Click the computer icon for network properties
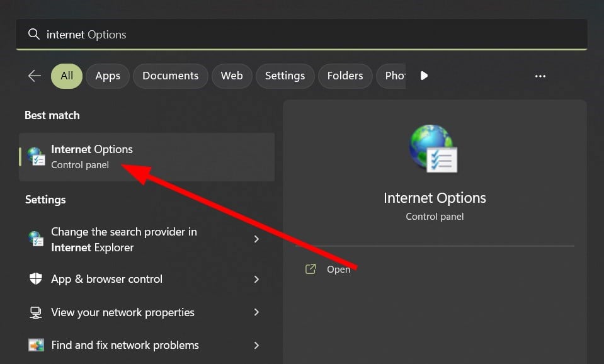 coord(36,312)
